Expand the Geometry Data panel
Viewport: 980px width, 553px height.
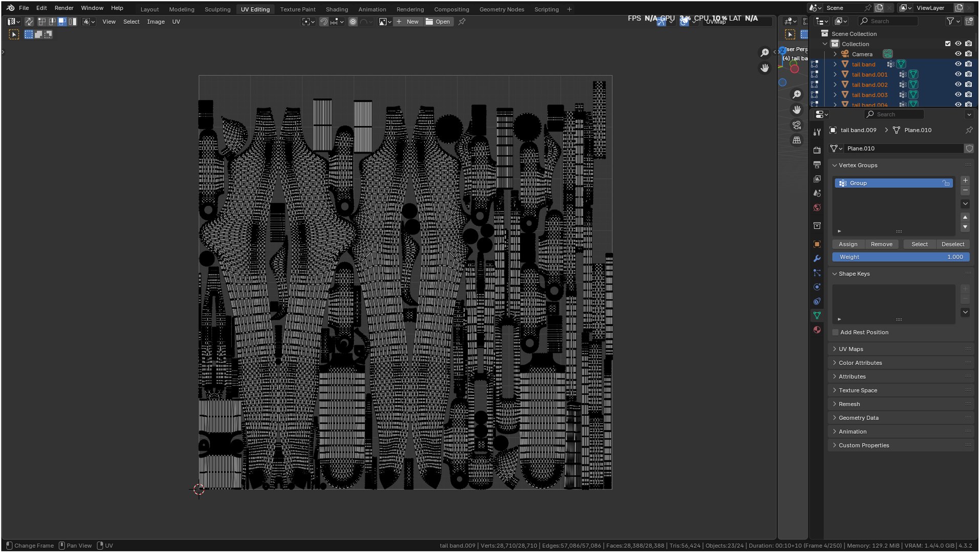tap(901, 418)
